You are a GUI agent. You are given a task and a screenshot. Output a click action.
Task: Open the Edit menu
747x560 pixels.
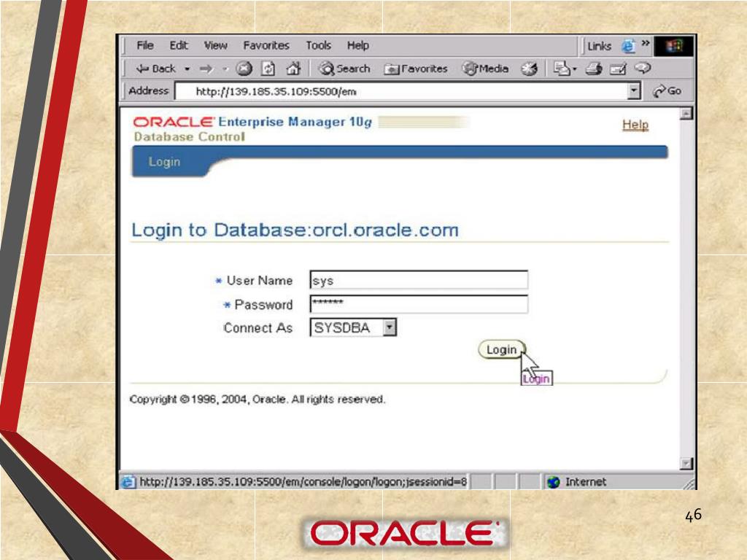179,46
